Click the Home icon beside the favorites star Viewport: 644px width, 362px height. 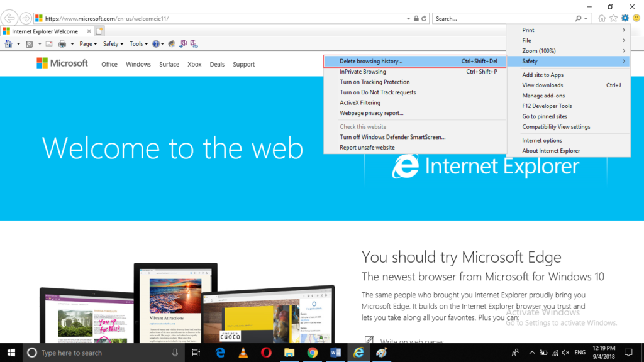coord(602,18)
